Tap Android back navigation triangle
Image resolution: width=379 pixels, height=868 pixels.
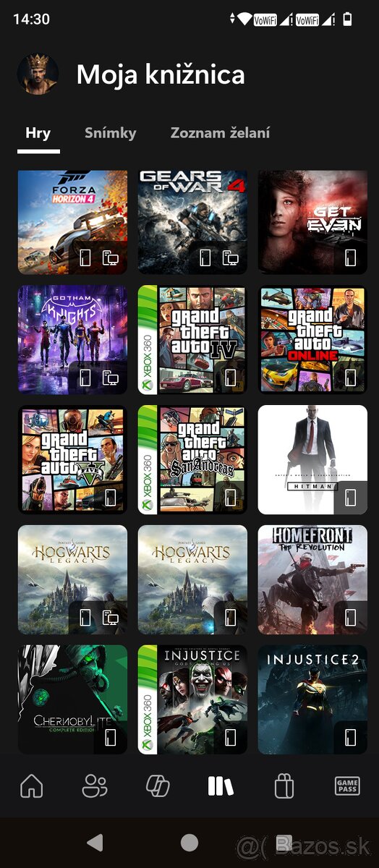coord(94,842)
